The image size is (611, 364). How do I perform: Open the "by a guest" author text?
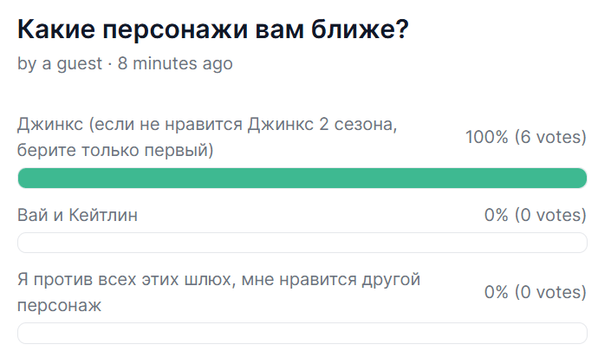pyautogui.click(x=60, y=63)
